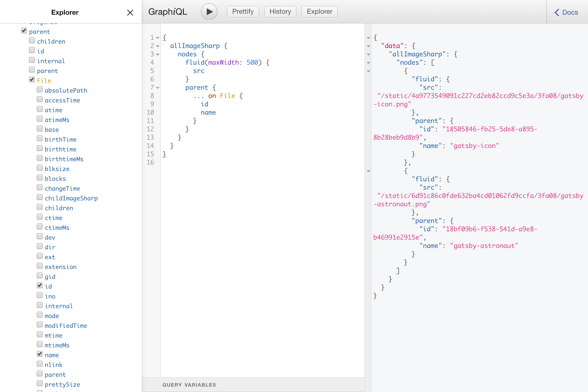
Task: Open the query History
Action: [280, 12]
